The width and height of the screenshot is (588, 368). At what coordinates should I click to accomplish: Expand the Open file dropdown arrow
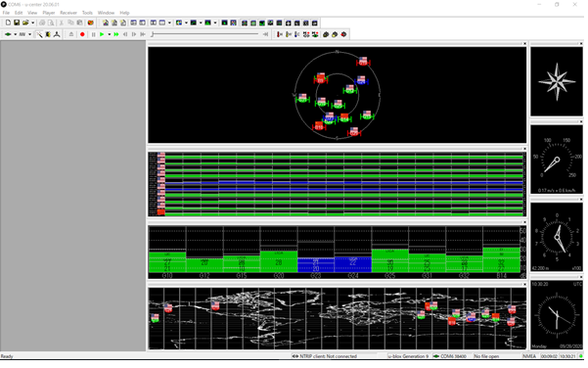pyautogui.click(x=32, y=23)
